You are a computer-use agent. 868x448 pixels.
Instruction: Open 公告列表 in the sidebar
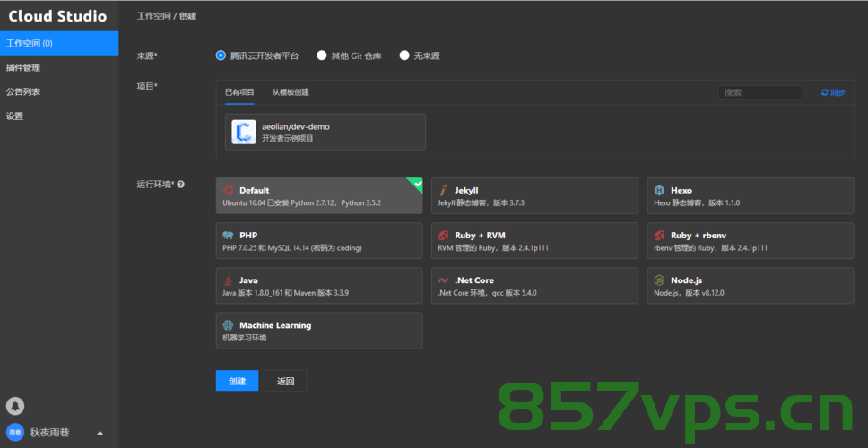pyautogui.click(x=59, y=91)
